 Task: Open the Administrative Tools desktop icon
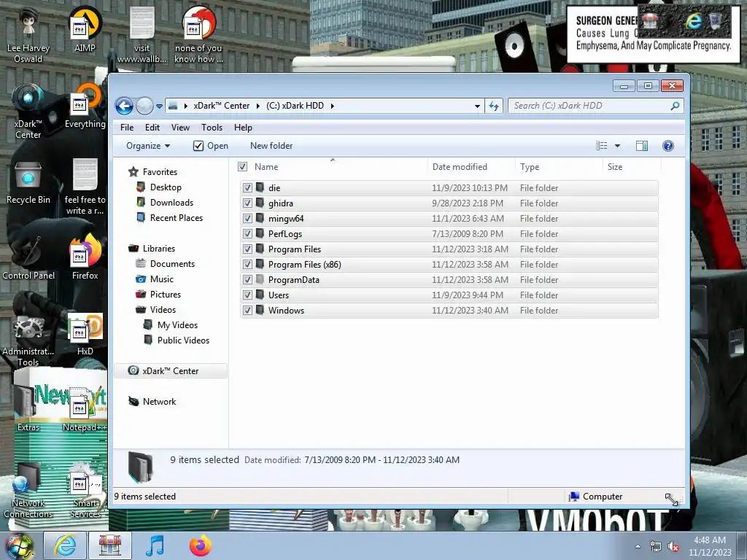[x=28, y=340]
